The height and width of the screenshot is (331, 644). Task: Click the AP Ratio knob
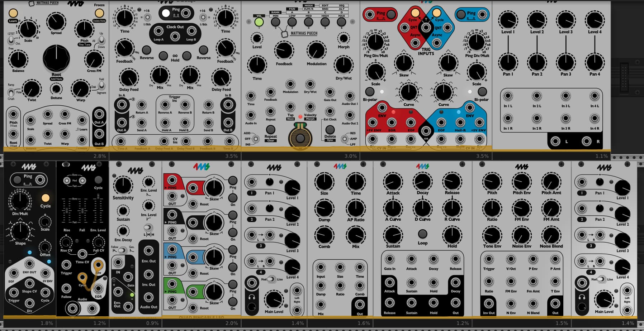point(356,208)
